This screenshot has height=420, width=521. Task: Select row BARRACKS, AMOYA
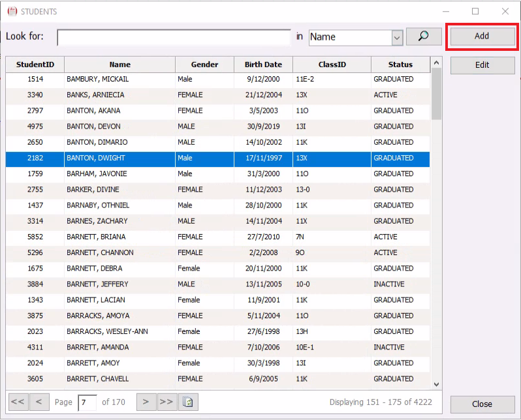tap(217, 316)
